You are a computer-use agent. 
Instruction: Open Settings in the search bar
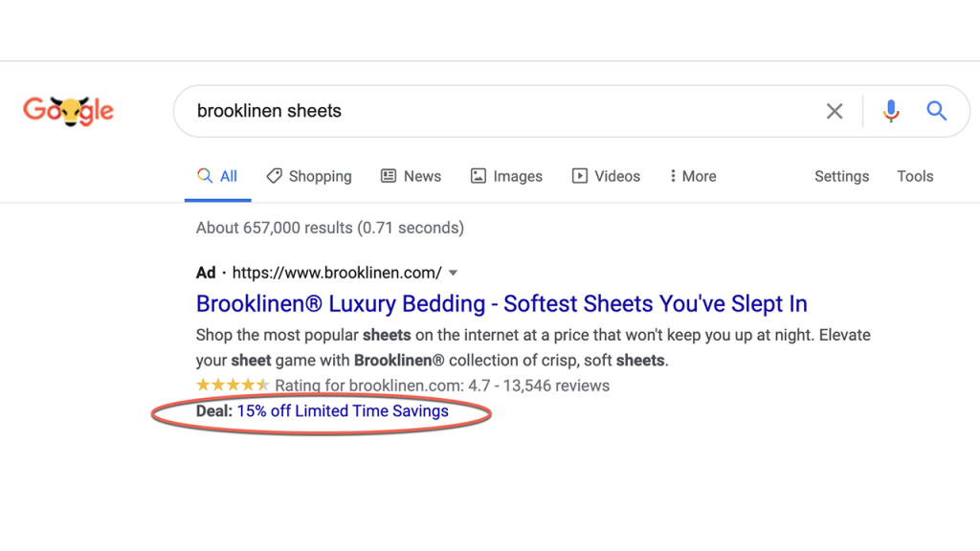[x=841, y=176]
